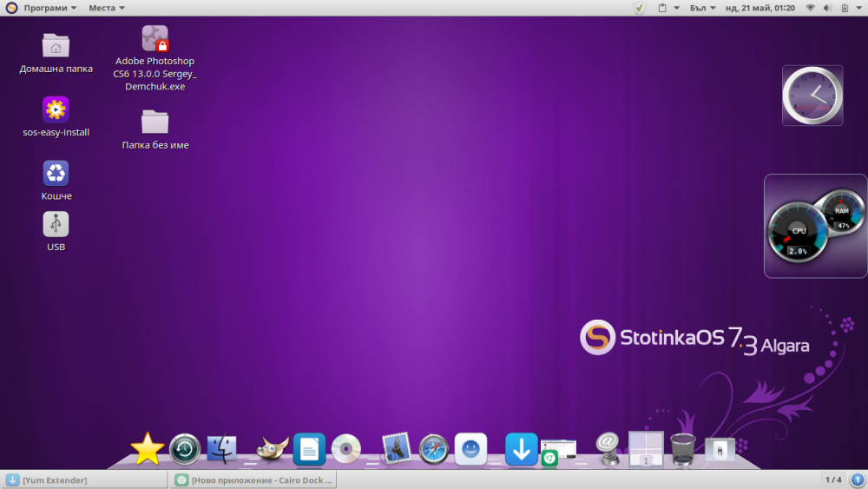
Task: Open the Папка без име folder
Action: [x=155, y=129]
